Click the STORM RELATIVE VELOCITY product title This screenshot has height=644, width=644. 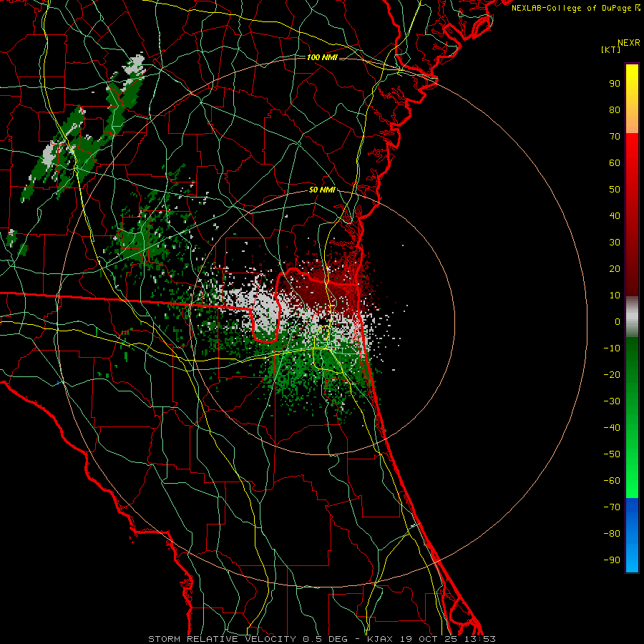(222, 639)
